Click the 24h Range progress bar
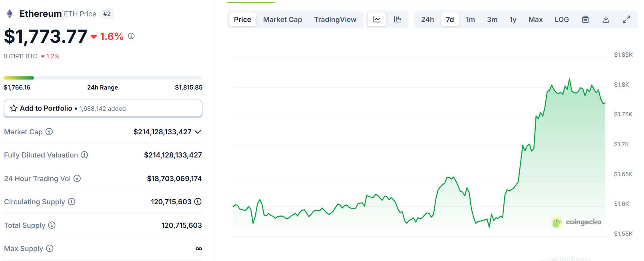The height and width of the screenshot is (261, 644). (x=103, y=78)
